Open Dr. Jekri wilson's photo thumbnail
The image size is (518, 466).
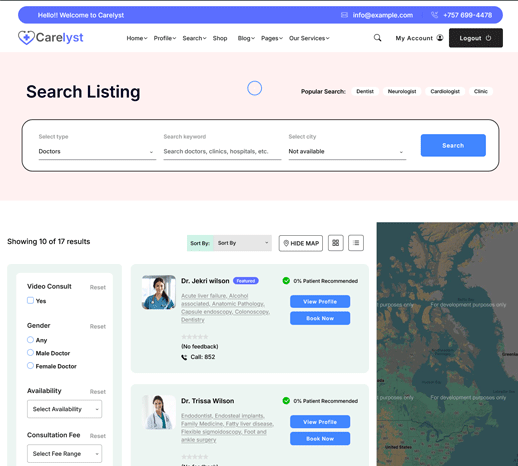coord(159,292)
